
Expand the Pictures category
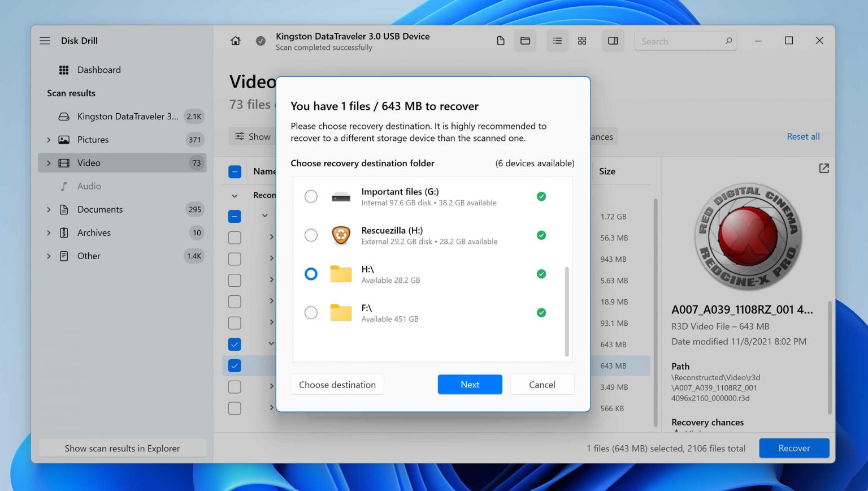pos(49,140)
